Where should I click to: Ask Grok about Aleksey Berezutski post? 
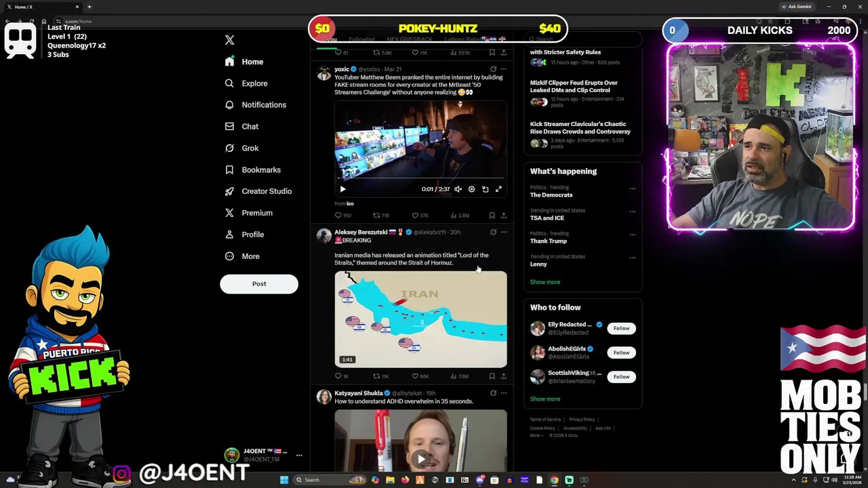tap(493, 232)
